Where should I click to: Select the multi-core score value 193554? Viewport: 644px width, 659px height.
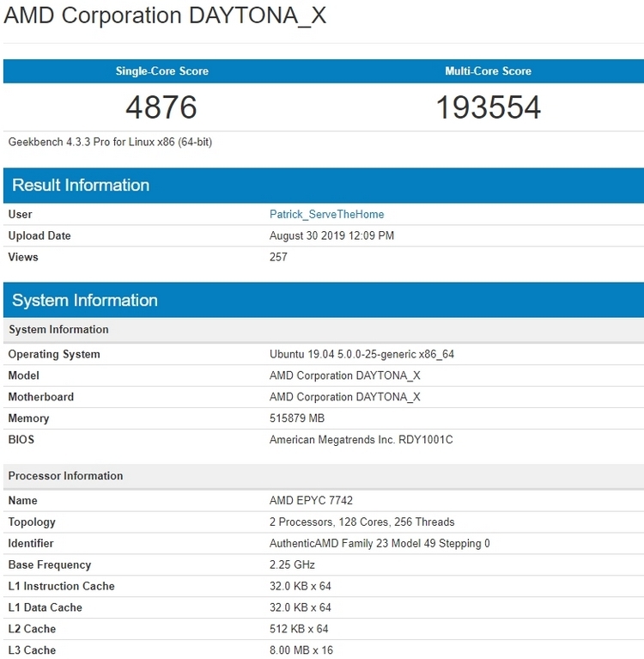tap(488, 107)
